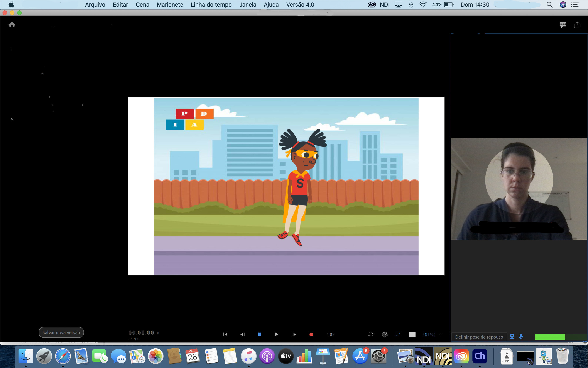Image resolution: width=588 pixels, height=368 pixels.
Task: Click the Siri icon in menu bar
Action: click(x=563, y=5)
